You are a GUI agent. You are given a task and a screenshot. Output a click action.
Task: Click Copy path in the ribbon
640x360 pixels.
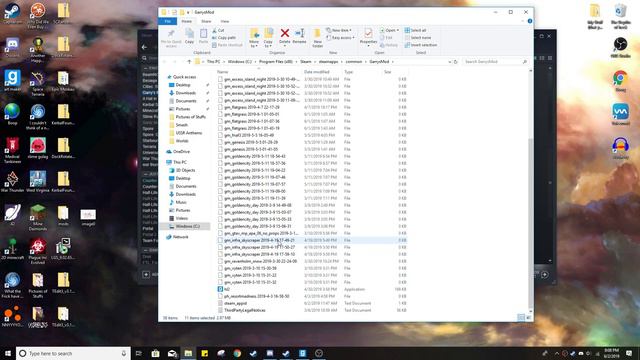[x=224, y=38]
